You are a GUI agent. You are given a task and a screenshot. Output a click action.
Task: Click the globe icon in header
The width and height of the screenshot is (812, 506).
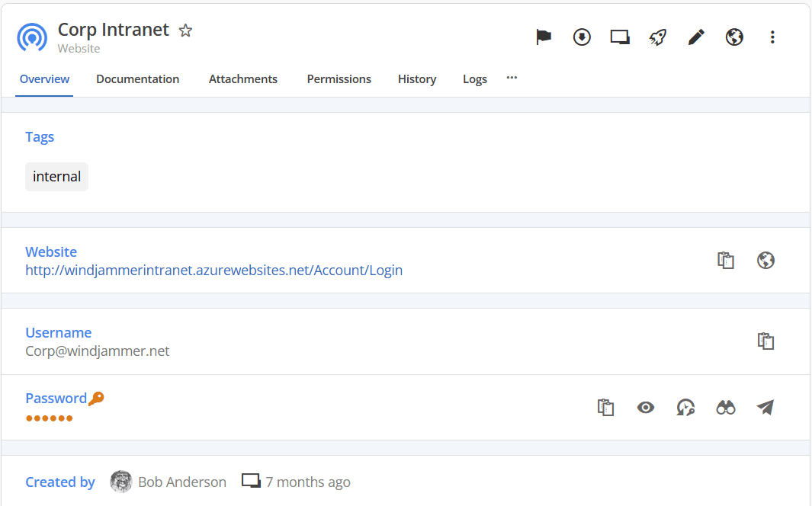(734, 37)
